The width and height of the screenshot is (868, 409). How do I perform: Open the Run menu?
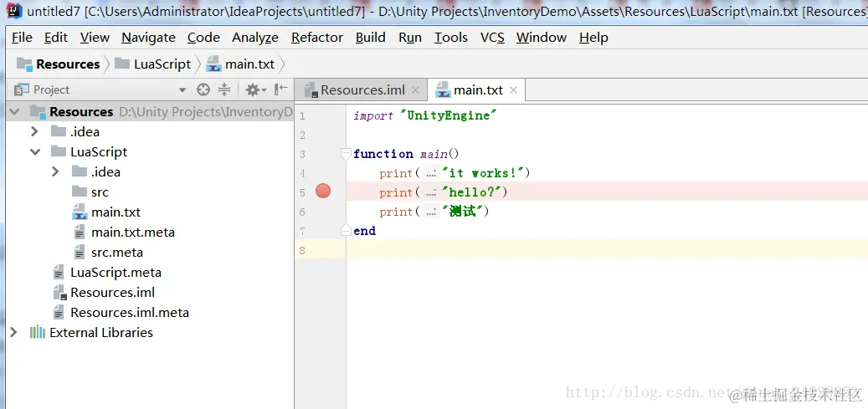coord(409,38)
